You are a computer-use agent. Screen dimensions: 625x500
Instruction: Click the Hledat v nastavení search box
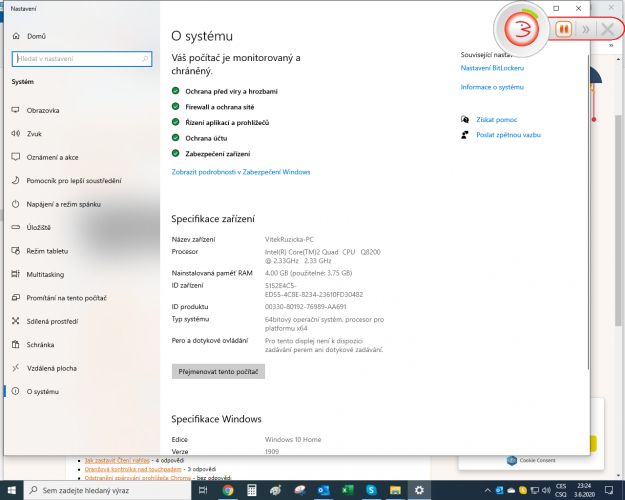[x=82, y=59]
